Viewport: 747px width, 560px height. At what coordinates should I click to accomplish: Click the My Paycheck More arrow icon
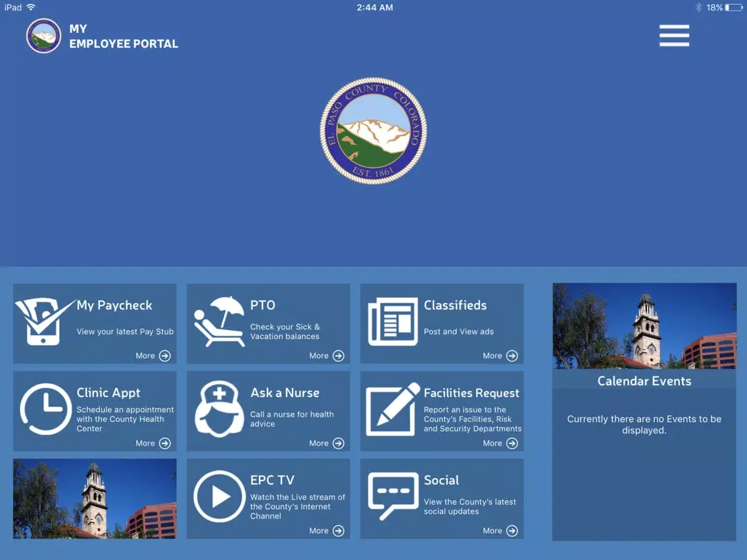tap(165, 356)
